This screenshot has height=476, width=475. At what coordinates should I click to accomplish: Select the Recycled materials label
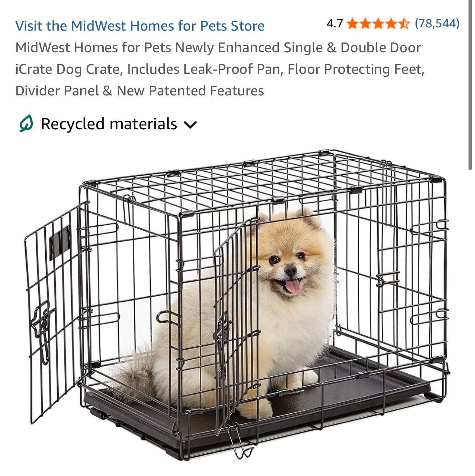pyautogui.click(x=109, y=124)
